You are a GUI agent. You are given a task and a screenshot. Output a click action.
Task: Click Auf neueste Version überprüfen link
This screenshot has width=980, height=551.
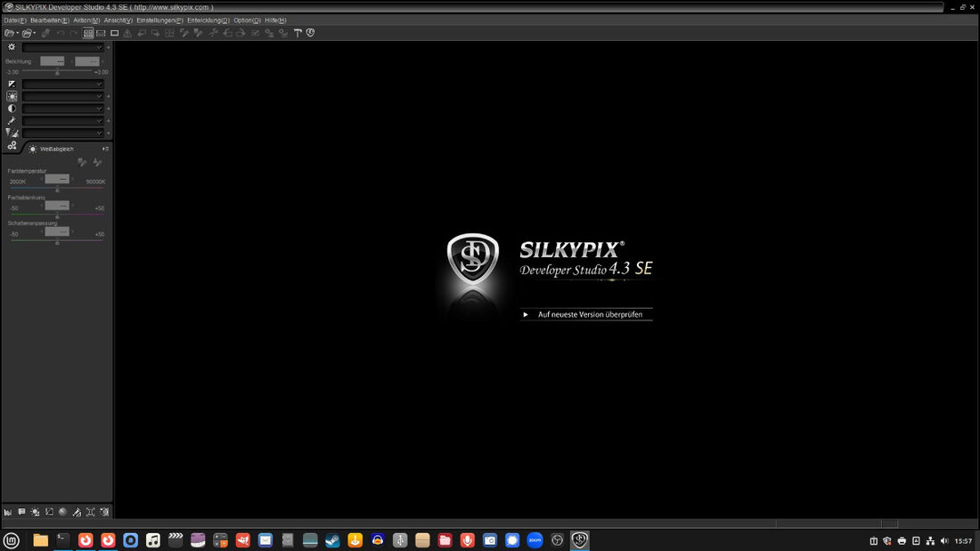(589, 314)
